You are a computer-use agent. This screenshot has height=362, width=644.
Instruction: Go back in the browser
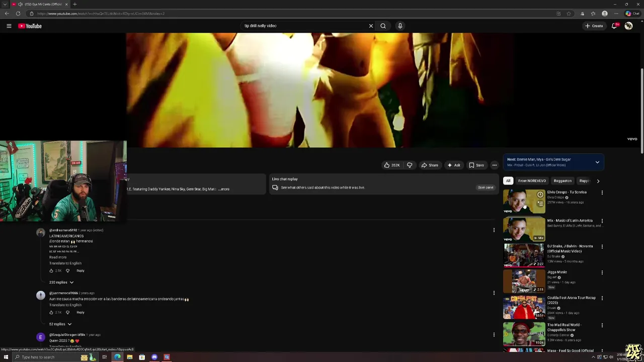(7, 14)
